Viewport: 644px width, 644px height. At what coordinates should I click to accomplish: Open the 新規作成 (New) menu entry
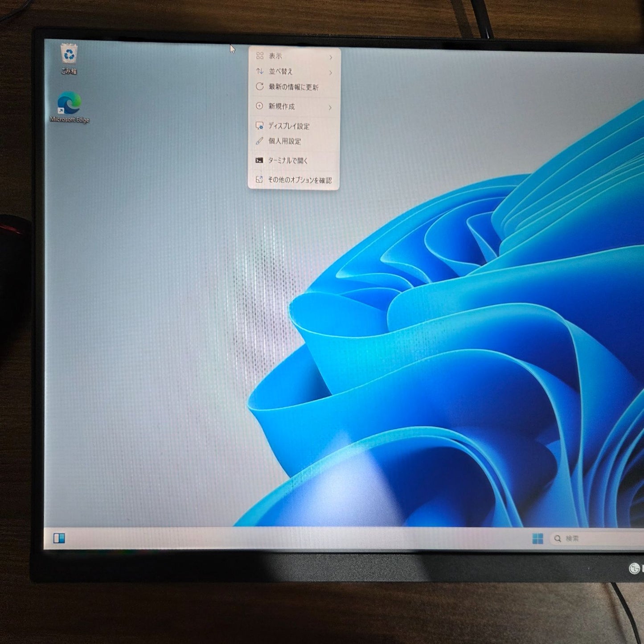(294, 107)
